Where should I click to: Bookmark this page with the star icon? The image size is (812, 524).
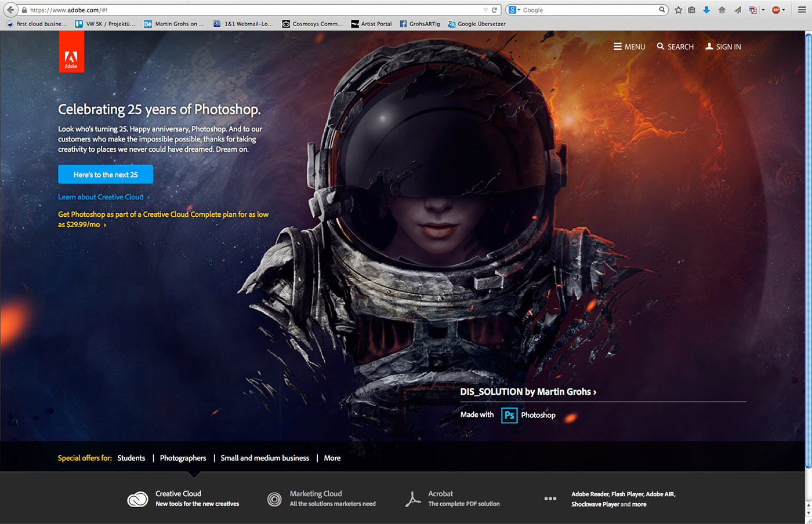[x=678, y=10]
